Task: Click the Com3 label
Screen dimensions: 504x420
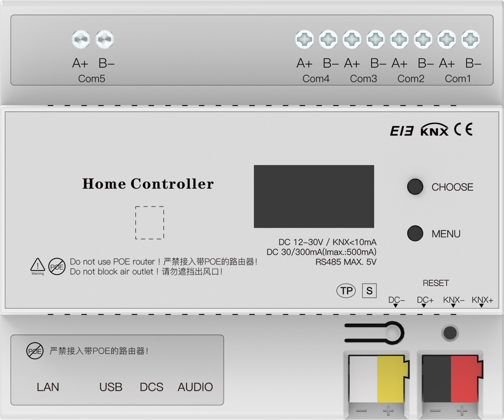Action: (364, 79)
